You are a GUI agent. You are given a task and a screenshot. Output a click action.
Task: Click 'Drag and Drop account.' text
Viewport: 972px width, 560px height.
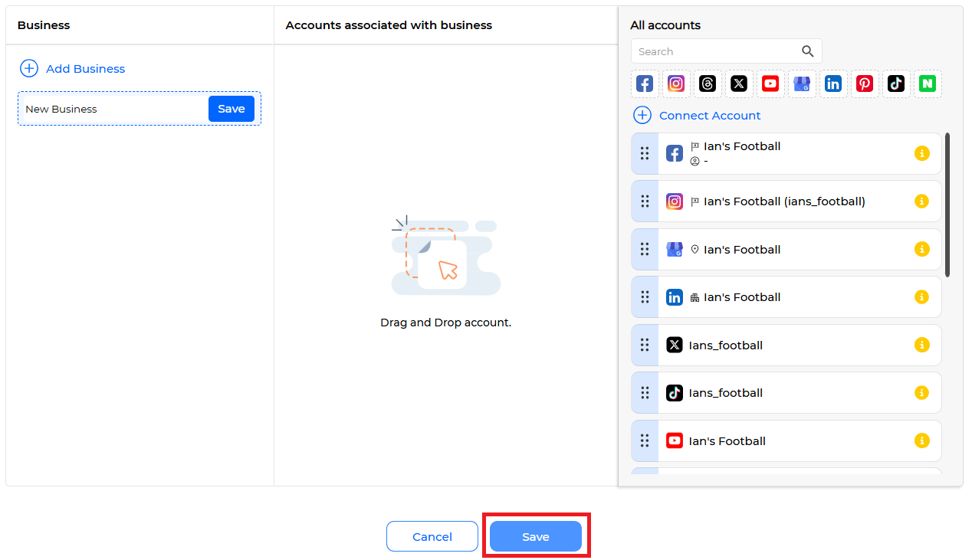click(446, 323)
